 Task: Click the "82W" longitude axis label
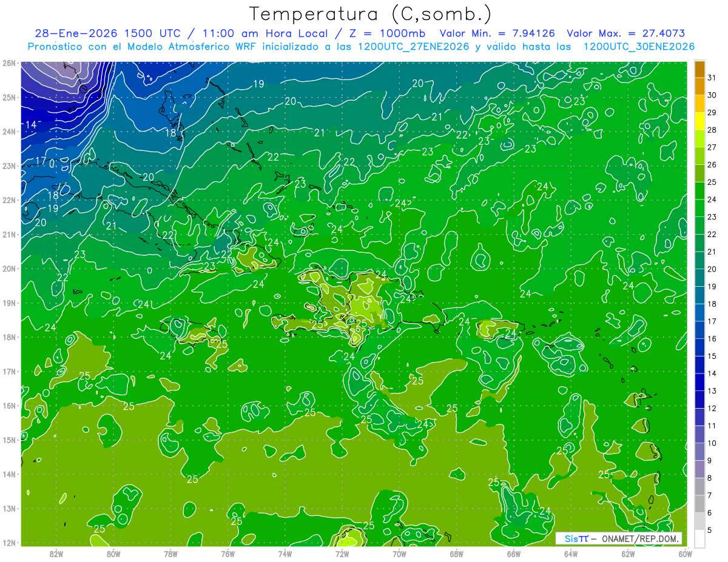56,554
